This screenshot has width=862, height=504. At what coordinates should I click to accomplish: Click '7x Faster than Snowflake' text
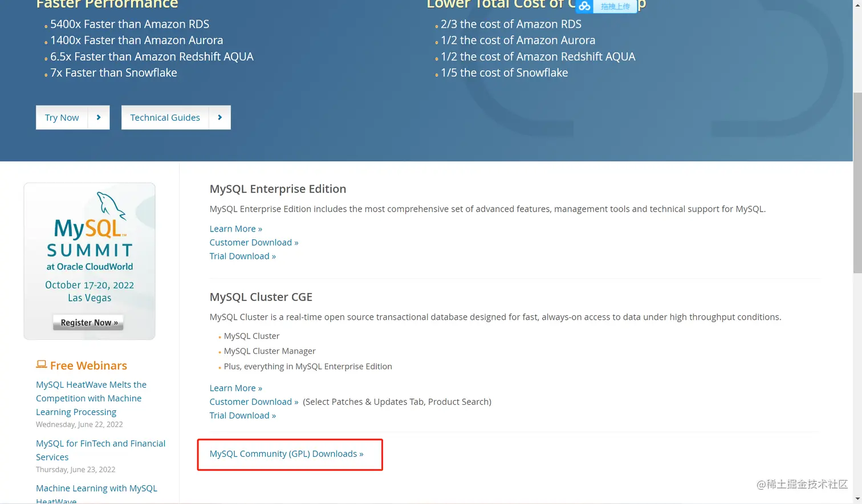pyautogui.click(x=113, y=72)
